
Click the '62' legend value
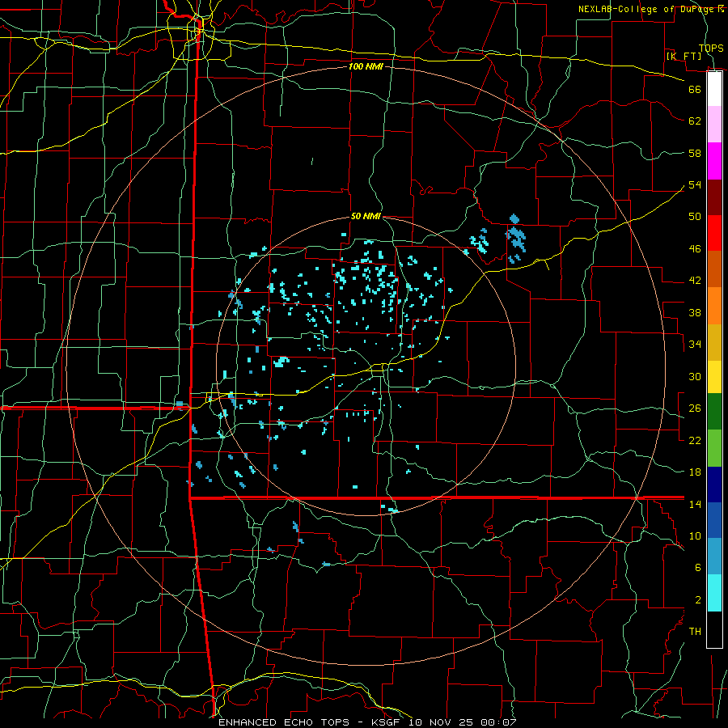click(695, 121)
